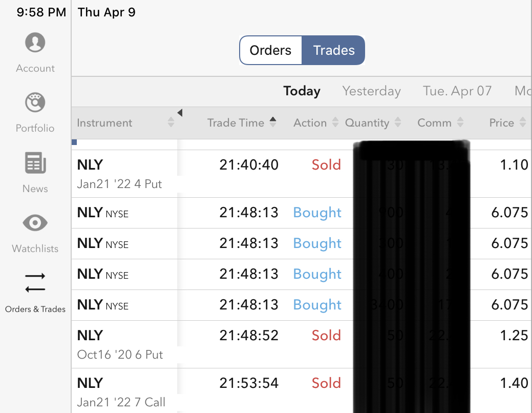Open the Portfolio gauge icon
The width and height of the screenshot is (532, 413).
[35, 102]
